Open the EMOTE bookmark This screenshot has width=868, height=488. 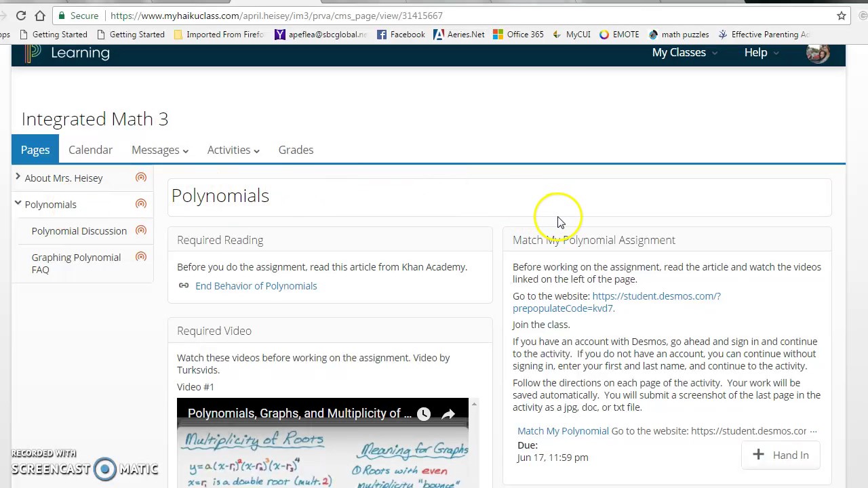point(619,35)
